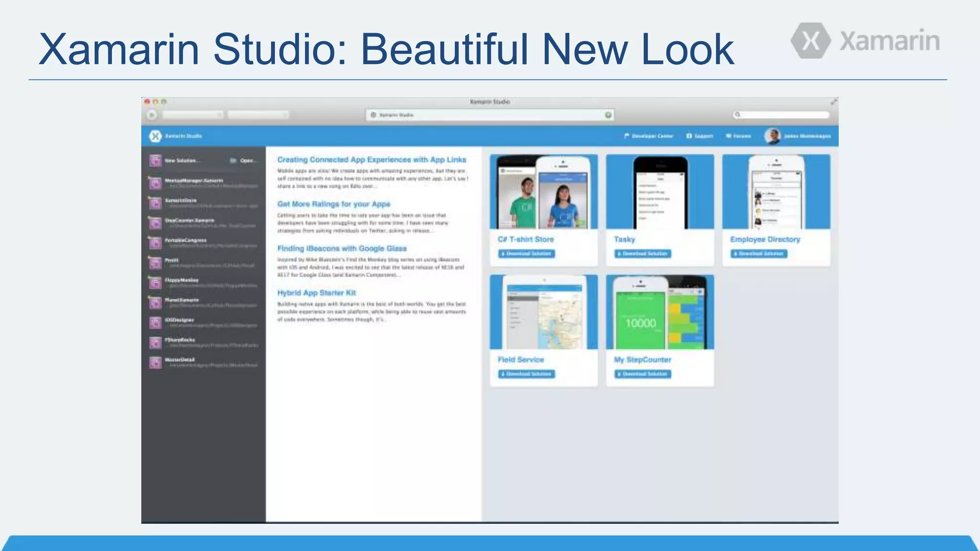Download the Field Service solution

click(526, 374)
